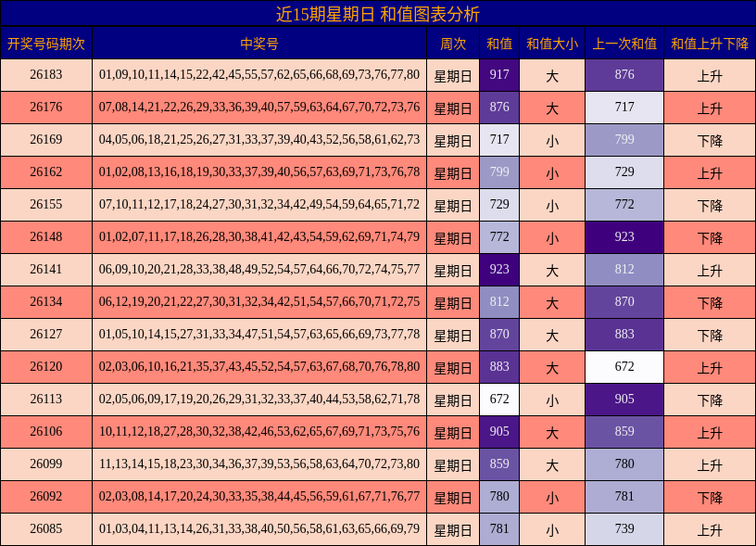Select draw number 26113
The image size is (756, 546).
point(45,399)
